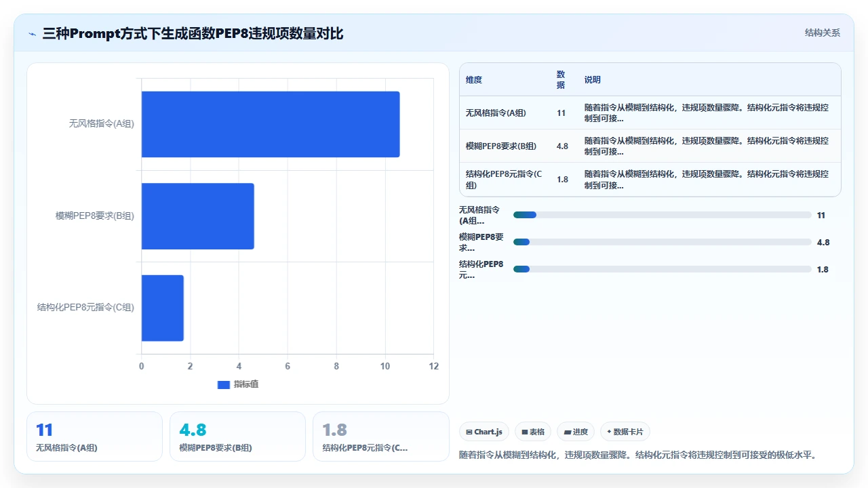Click the x-axis tick label 12

434,367
